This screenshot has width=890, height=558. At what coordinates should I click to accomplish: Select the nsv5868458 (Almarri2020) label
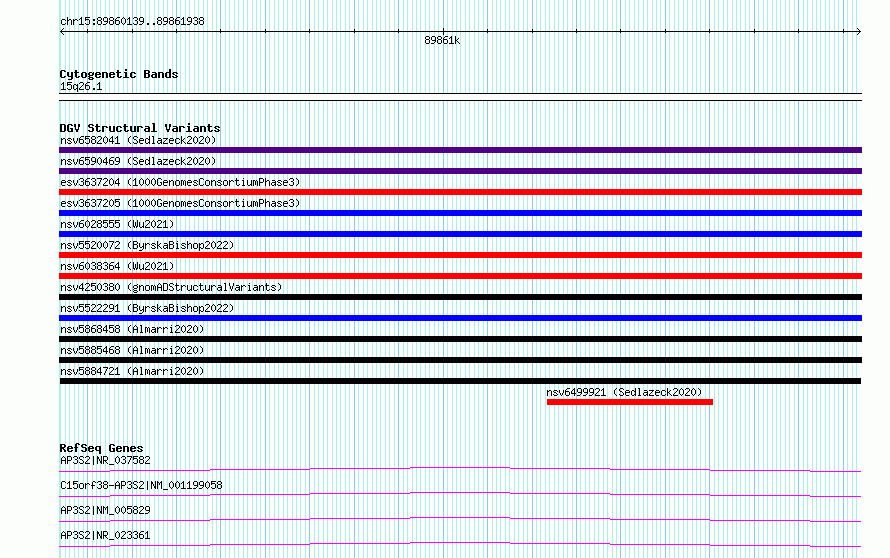point(132,329)
